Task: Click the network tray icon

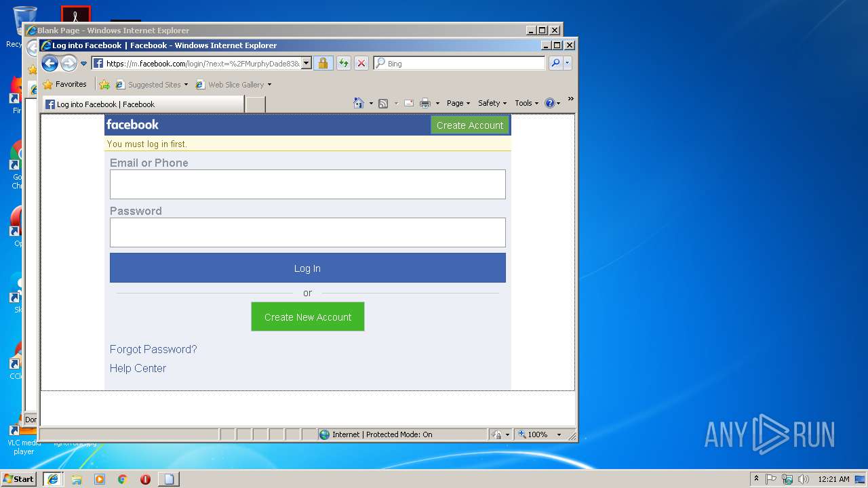Action: click(787, 479)
